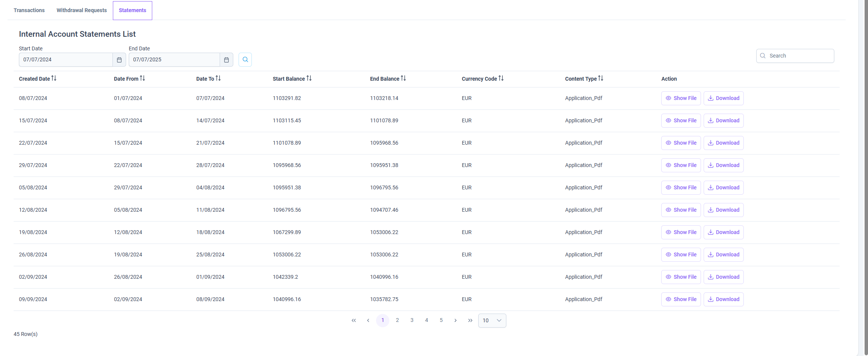Show File for 09/09/2024 statement
The height and width of the screenshot is (356, 868).
(681, 299)
